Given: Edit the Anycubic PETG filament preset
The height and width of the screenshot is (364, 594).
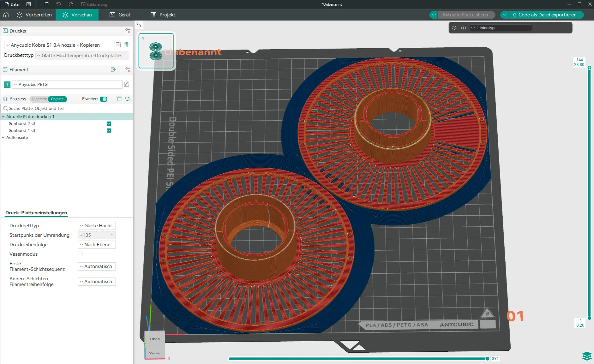Looking at the screenshot, I should 127,84.
